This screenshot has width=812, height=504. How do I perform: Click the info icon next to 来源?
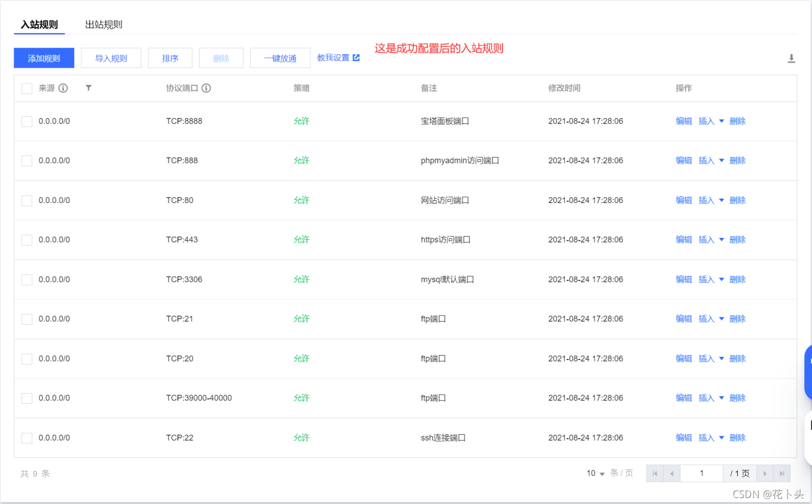(63, 88)
